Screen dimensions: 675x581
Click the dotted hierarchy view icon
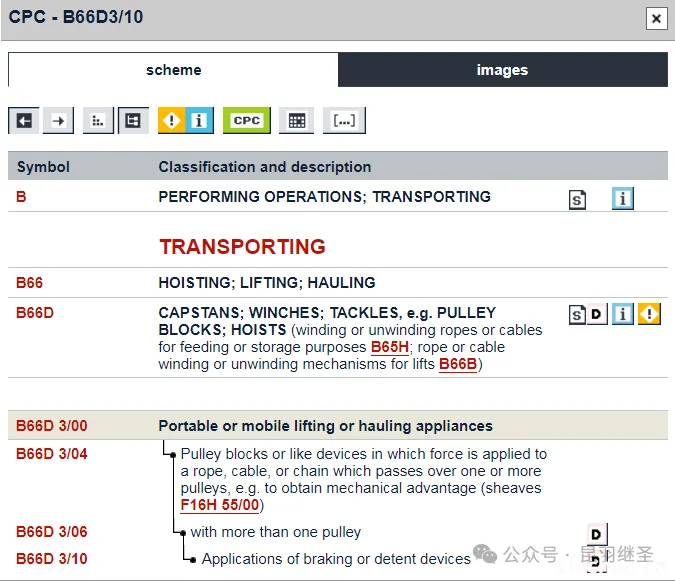97,120
